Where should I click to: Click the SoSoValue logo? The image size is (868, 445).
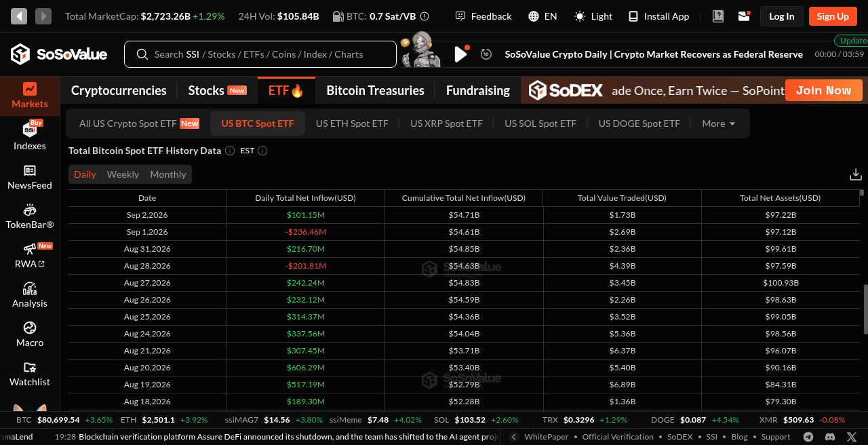[x=59, y=54]
